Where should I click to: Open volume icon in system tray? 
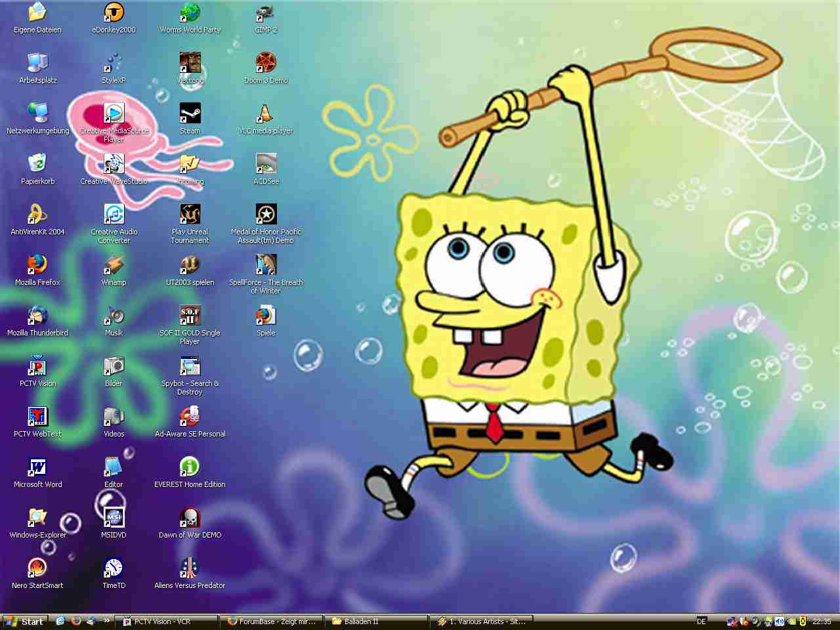tap(780, 621)
